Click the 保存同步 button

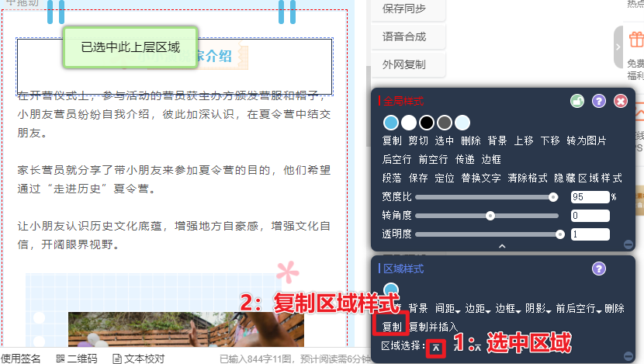[x=408, y=9]
